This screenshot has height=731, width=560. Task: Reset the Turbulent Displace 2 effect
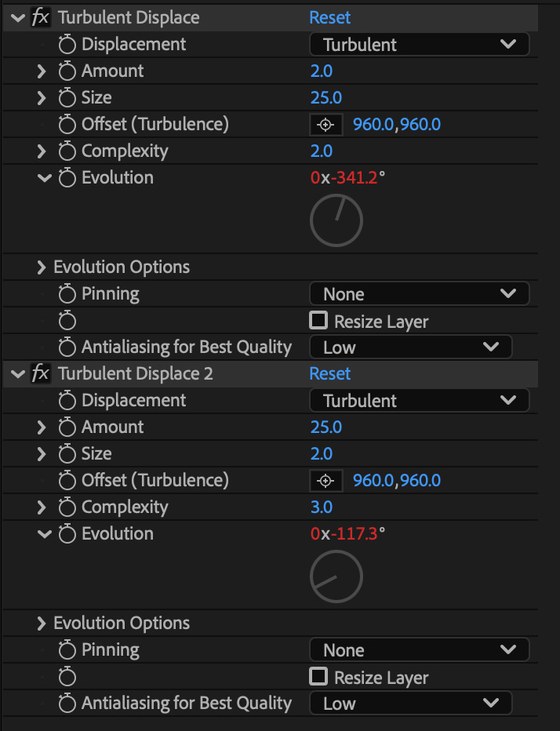(329, 374)
